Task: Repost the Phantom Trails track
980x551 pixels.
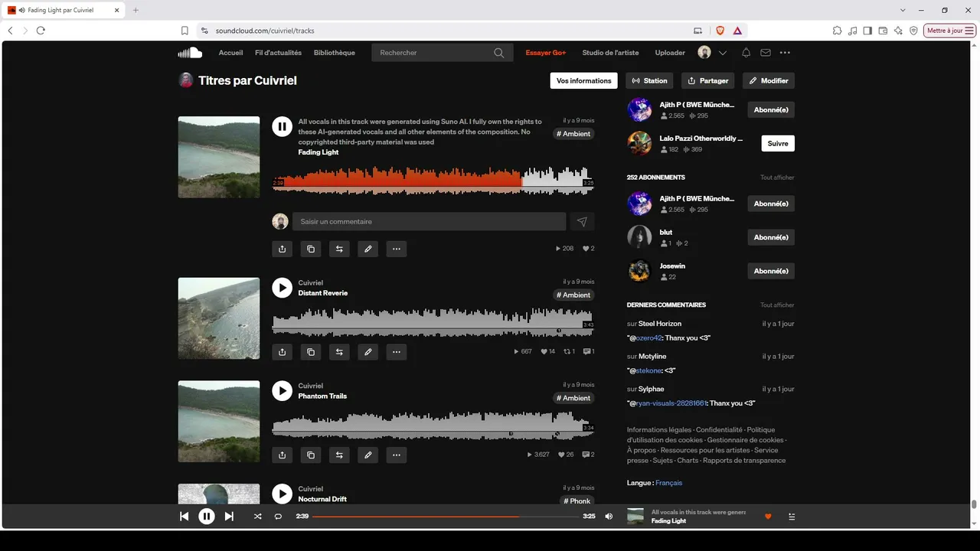Action: tap(339, 455)
